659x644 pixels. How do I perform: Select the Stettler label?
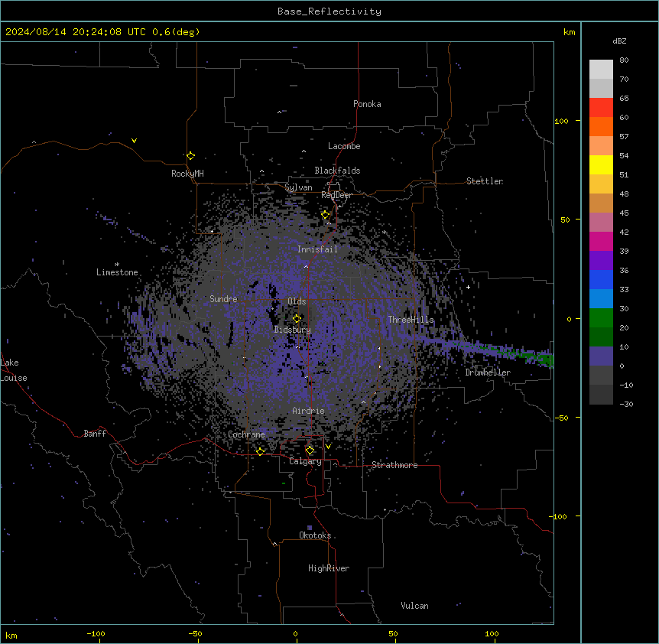point(485,181)
